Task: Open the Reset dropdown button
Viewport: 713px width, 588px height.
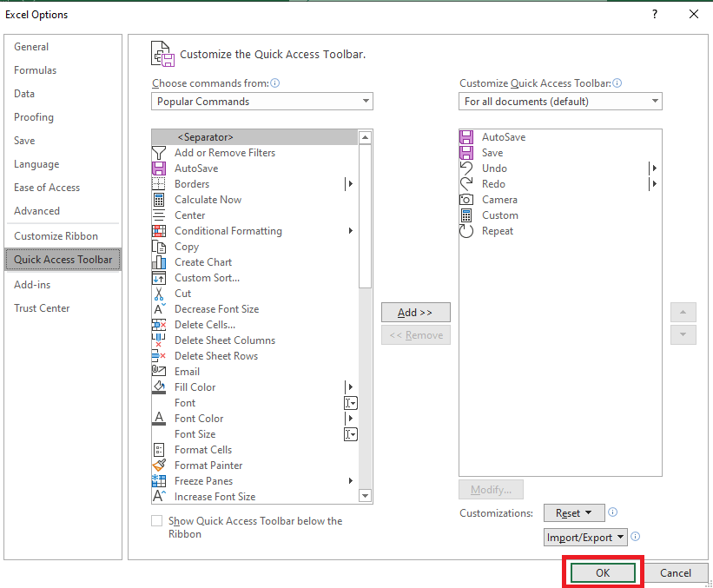Action: click(x=574, y=513)
